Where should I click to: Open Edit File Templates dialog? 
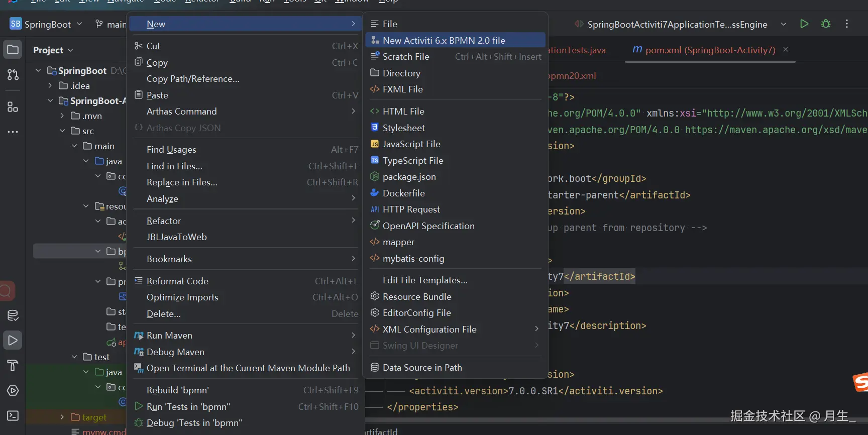(455, 280)
